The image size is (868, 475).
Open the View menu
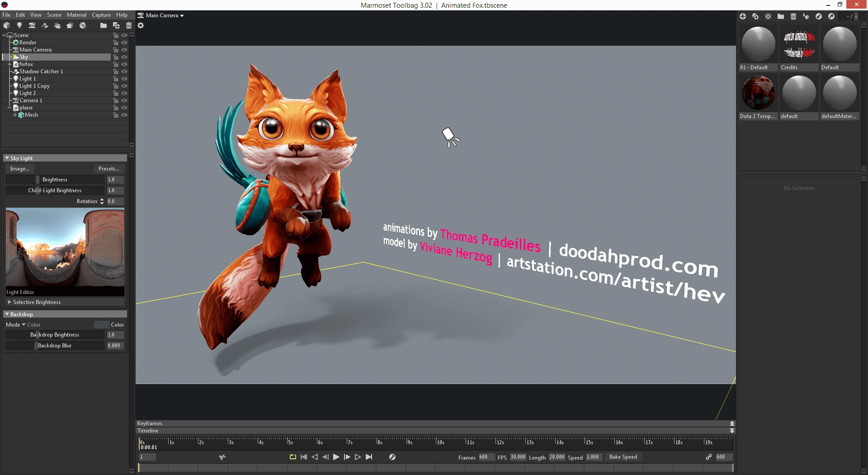(36, 15)
